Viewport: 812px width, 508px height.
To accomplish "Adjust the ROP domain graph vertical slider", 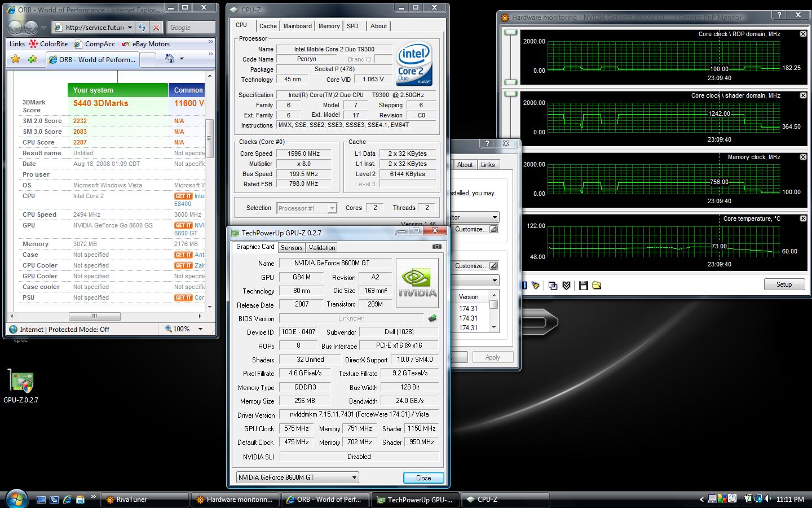I will [510, 56].
